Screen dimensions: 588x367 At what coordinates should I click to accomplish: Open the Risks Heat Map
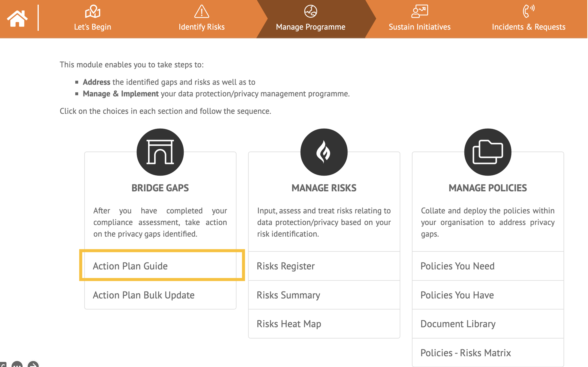pos(289,324)
